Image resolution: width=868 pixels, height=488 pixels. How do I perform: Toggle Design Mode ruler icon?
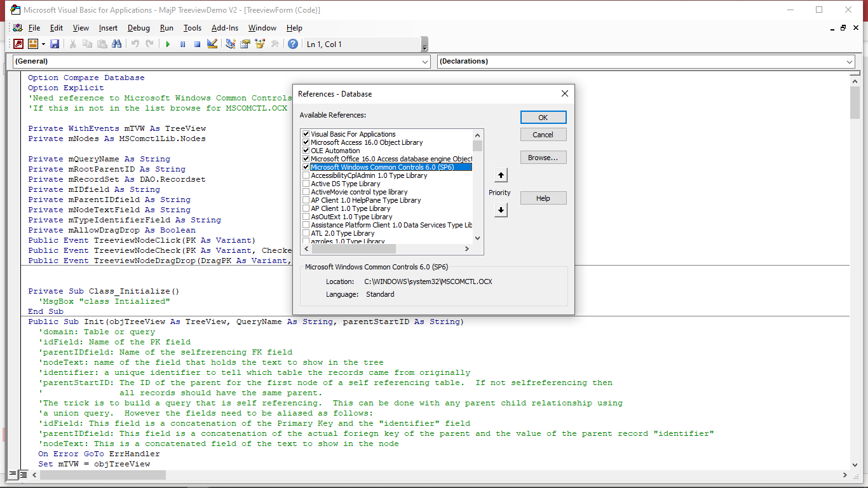pos(212,44)
